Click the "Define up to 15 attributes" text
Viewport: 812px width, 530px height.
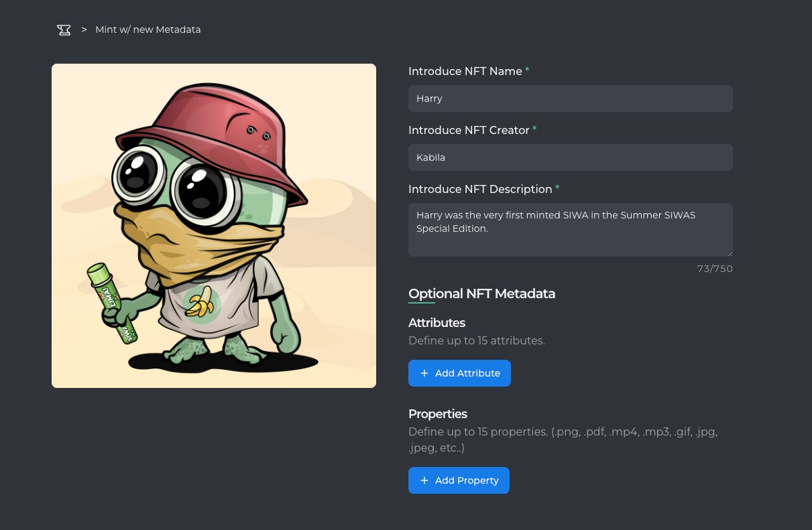tap(477, 340)
